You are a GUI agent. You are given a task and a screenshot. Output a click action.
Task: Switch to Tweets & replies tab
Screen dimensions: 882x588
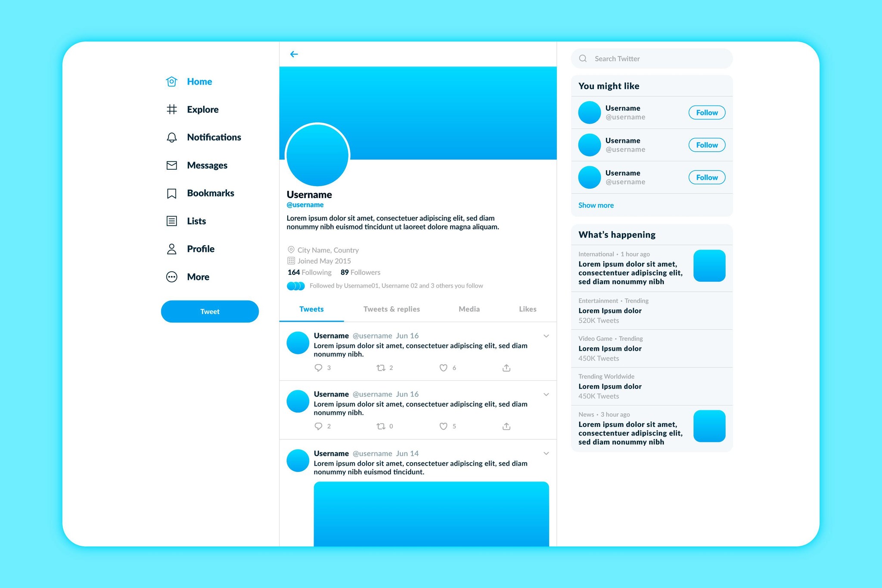(391, 308)
